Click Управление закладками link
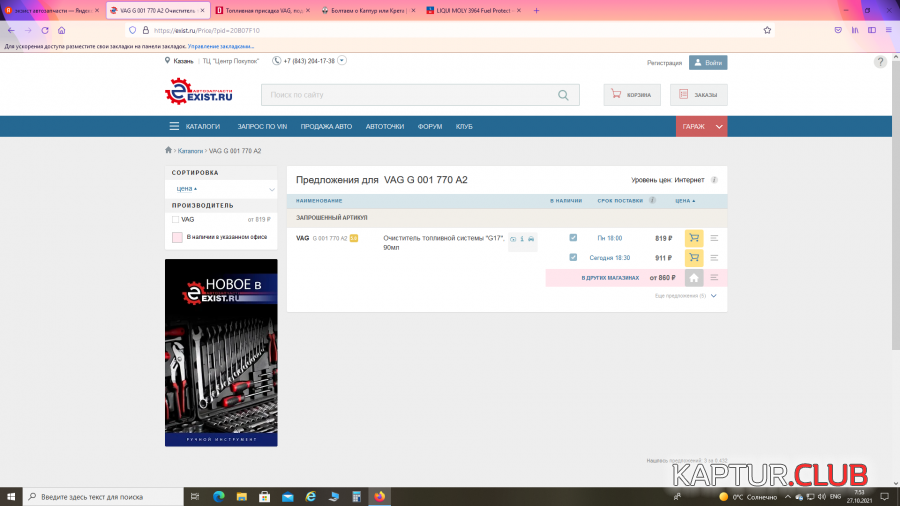Screen dimensions: 900x506 pos(220,46)
